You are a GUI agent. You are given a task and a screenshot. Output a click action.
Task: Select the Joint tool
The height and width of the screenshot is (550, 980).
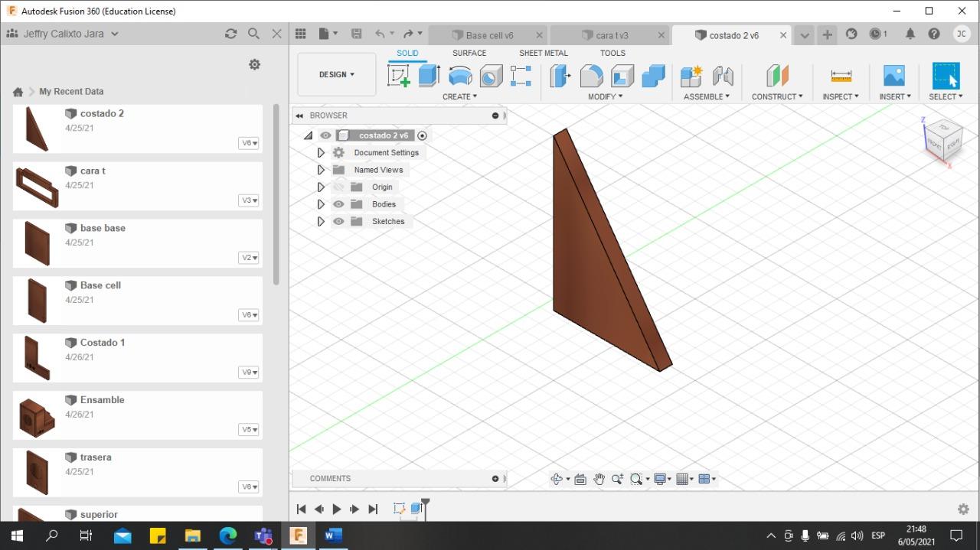[723, 75]
